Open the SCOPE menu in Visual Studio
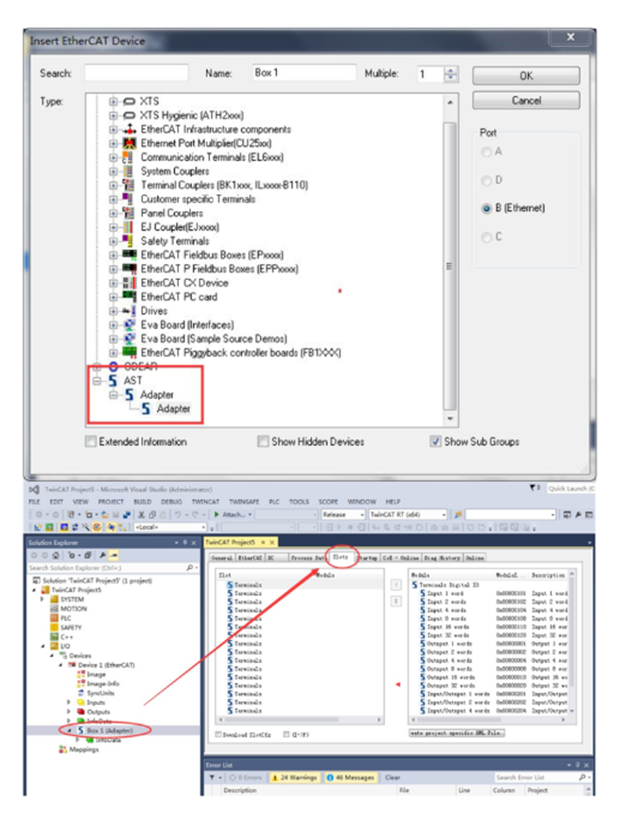The height and width of the screenshot is (825, 644). click(x=328, y=502)
